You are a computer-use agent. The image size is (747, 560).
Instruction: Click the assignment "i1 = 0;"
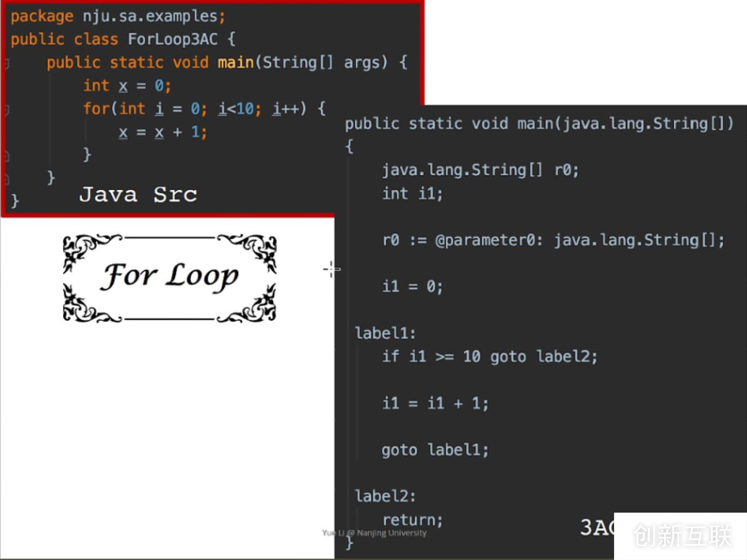412,287
